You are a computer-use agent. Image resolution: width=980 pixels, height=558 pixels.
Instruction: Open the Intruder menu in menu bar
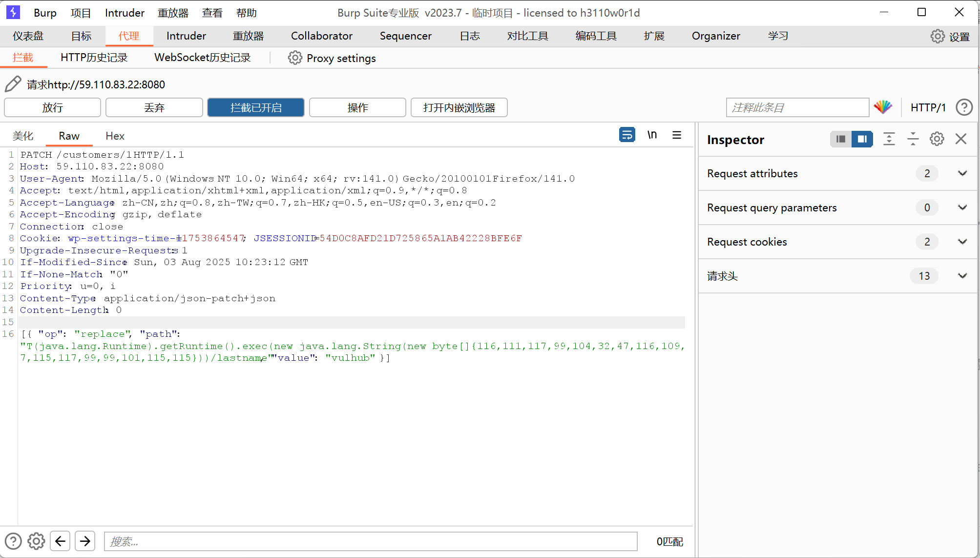pos(125,13)
